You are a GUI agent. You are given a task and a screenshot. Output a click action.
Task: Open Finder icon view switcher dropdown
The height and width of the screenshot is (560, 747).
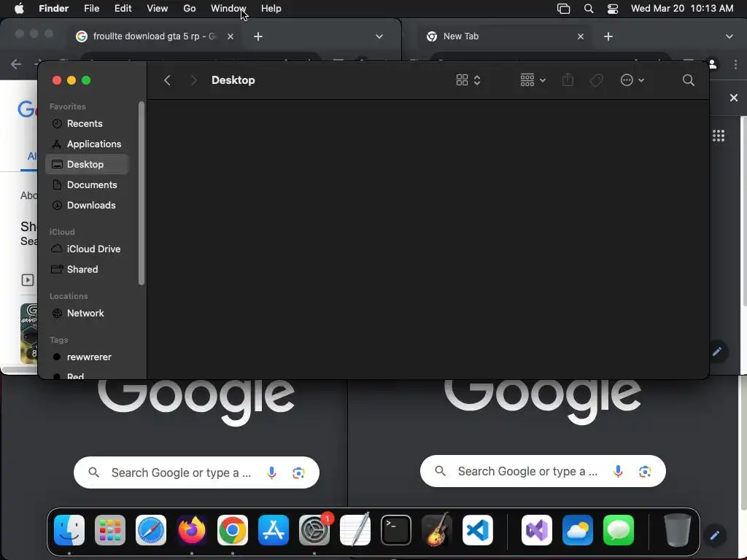click(468, 80)
